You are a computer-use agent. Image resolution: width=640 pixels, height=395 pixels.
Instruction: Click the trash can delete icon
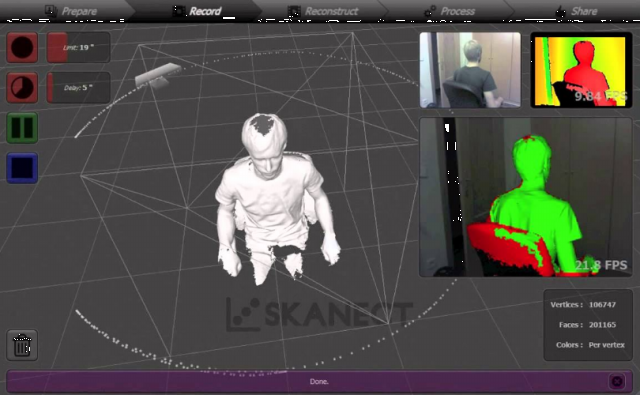pos(22,345)
